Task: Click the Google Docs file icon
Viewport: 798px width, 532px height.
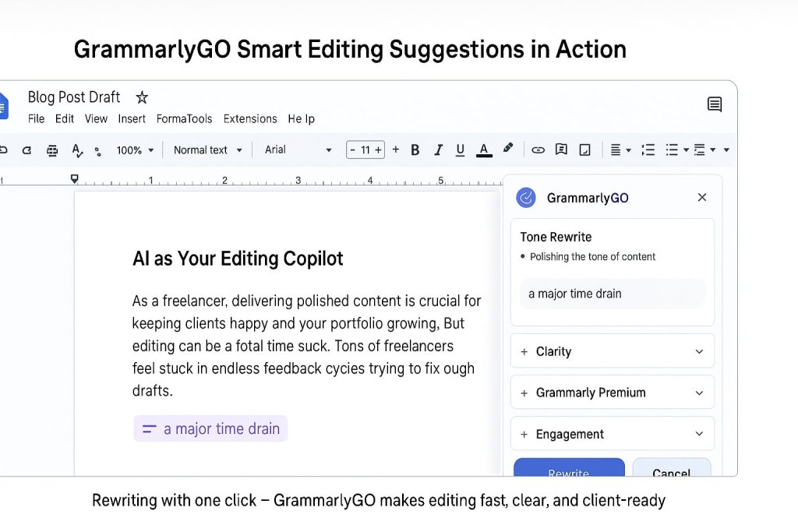Action: [4, 105]
